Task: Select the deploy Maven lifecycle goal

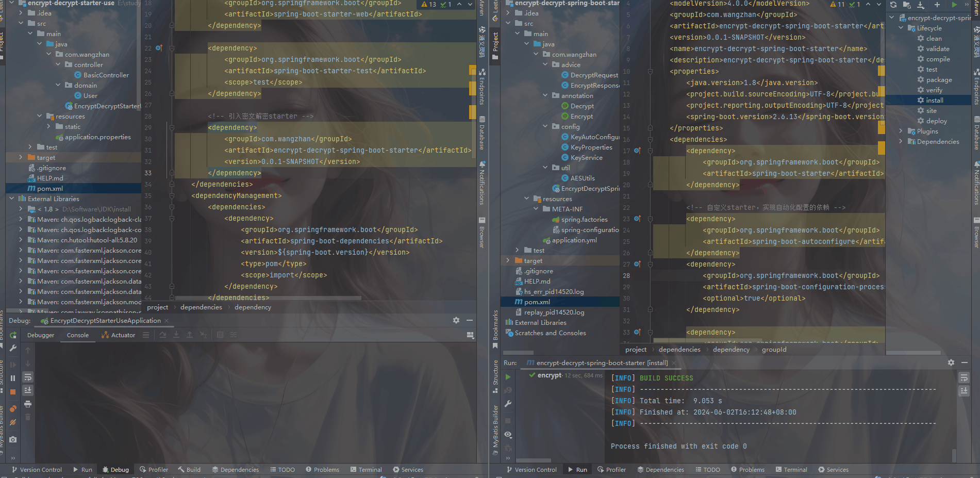Action: point(936,121)
